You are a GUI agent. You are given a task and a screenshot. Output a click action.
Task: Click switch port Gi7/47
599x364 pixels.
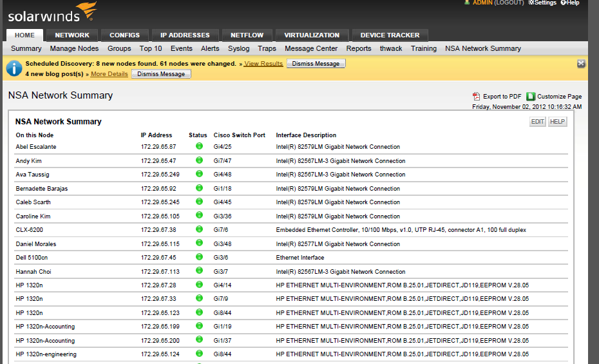click(x=222, y=161)
